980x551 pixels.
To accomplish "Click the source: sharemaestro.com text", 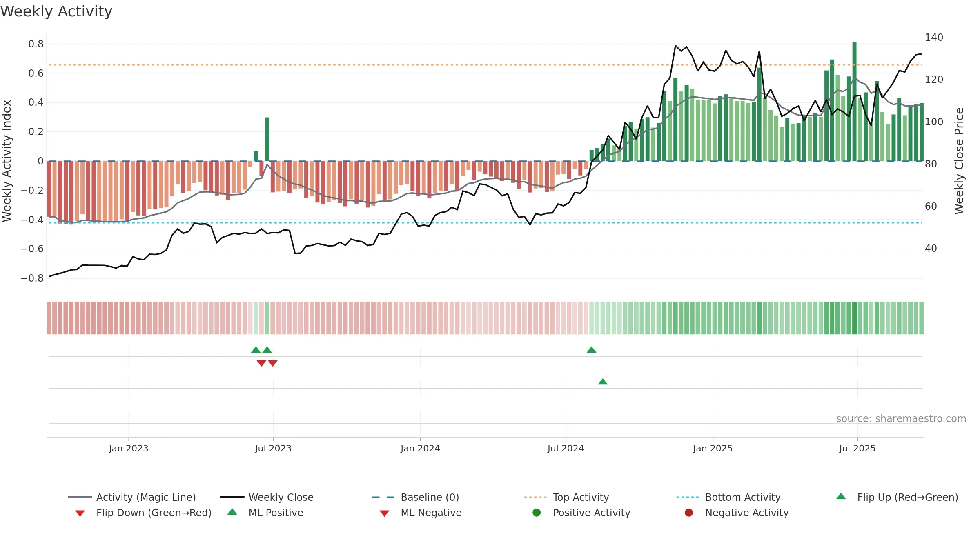I will 901,419.
